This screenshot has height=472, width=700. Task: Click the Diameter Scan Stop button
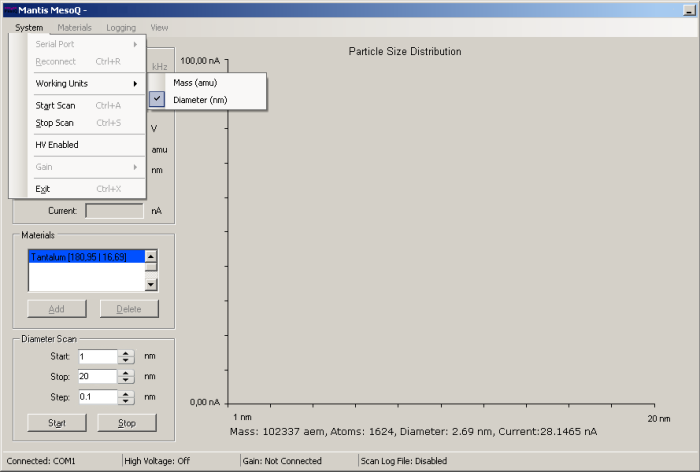(127, 423)
